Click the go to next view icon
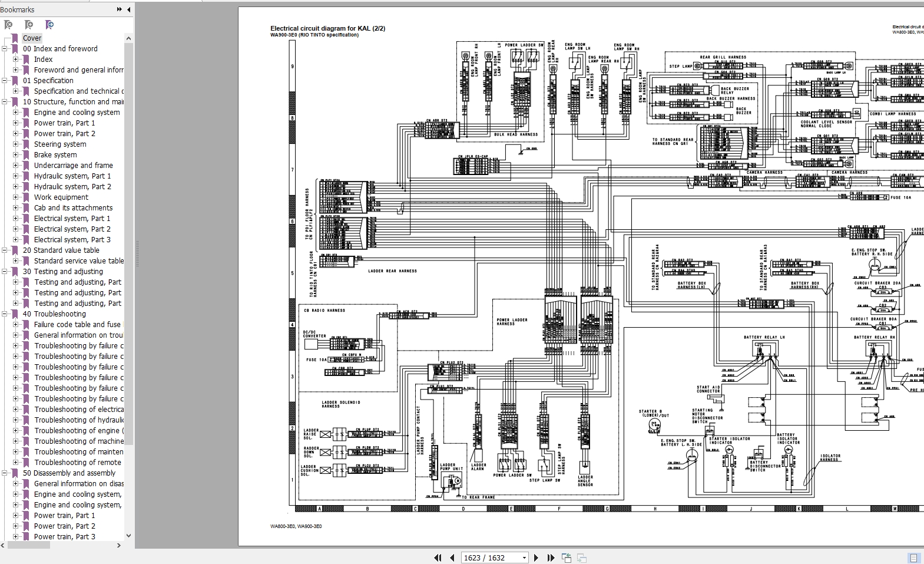The image size is (924, 564). pyautogui.click(x=582, y=558)
